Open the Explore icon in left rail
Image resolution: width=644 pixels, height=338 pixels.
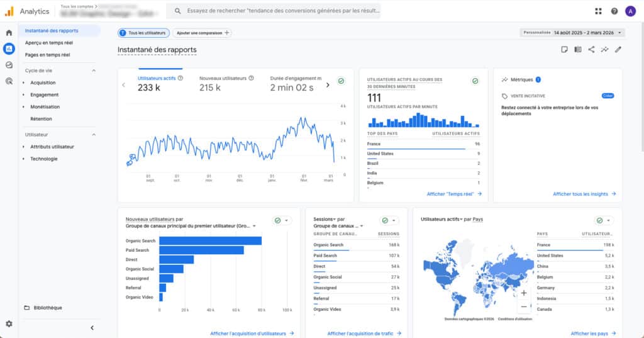[x=9, y=65]
